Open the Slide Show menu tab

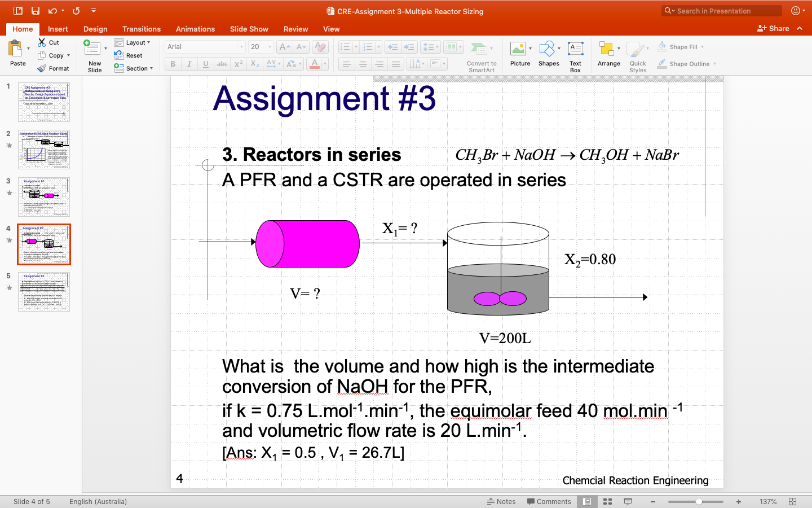pos(249,29)
